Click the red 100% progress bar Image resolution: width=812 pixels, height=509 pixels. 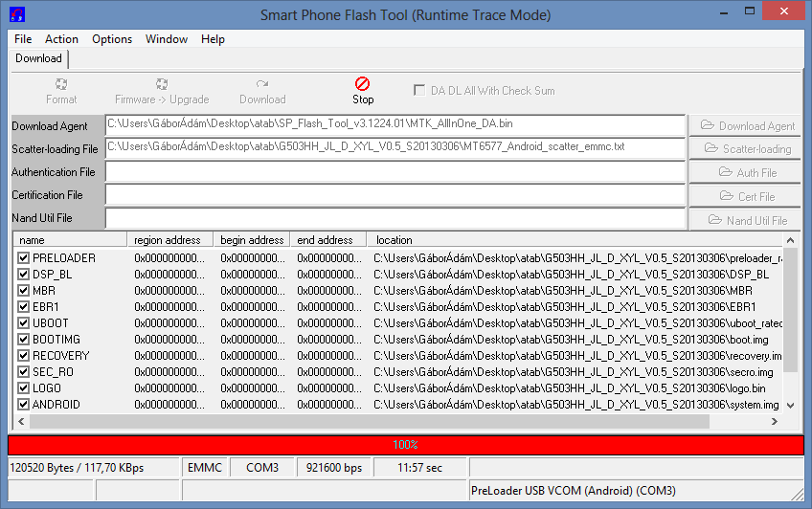(406, 445)
